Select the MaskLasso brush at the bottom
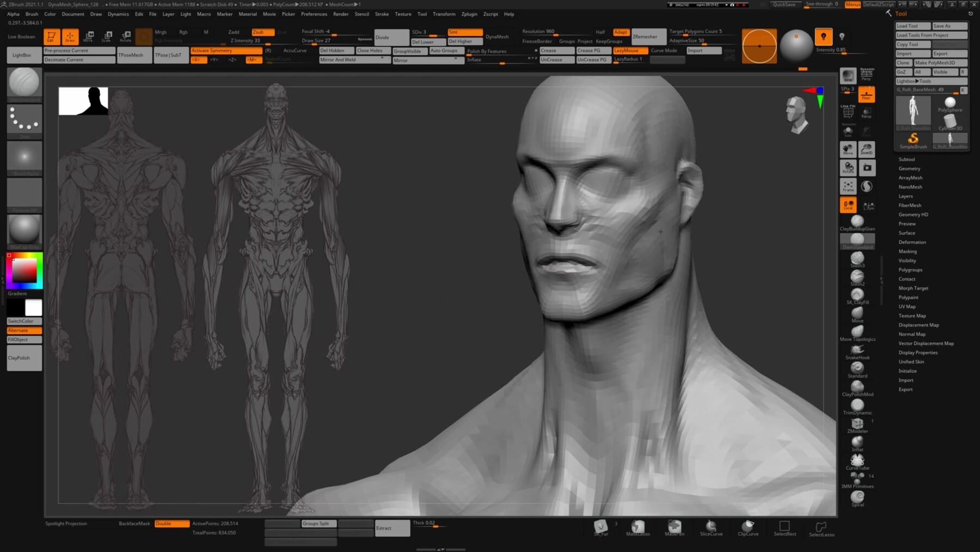 click(x=638, y=526)
